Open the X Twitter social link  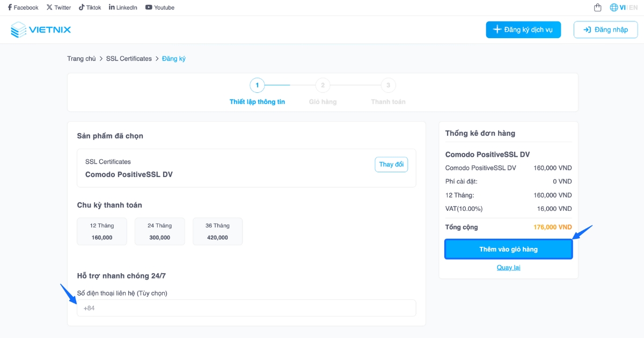click(x=58, y=8)
